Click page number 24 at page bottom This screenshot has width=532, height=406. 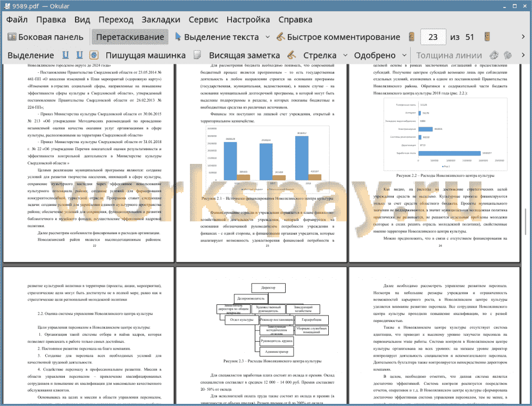pos(440,246)
